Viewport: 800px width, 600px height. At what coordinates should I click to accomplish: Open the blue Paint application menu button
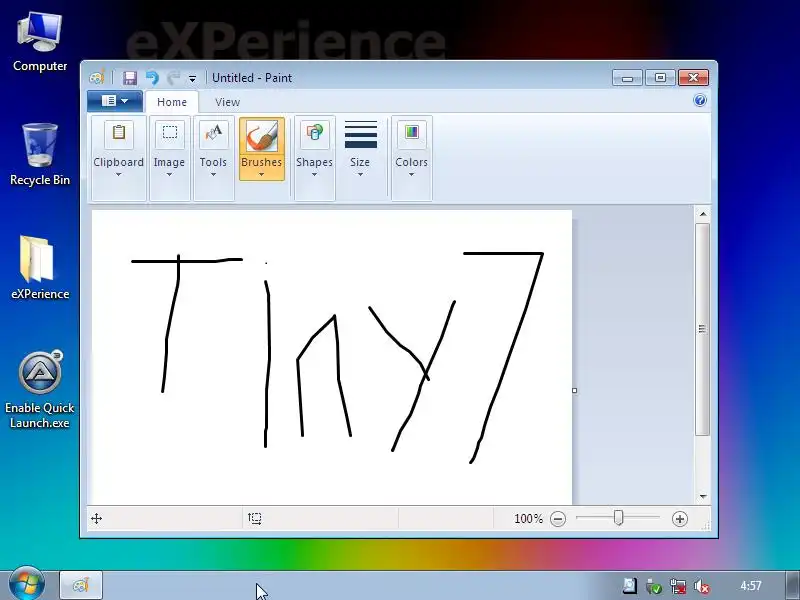pos(115,101)
